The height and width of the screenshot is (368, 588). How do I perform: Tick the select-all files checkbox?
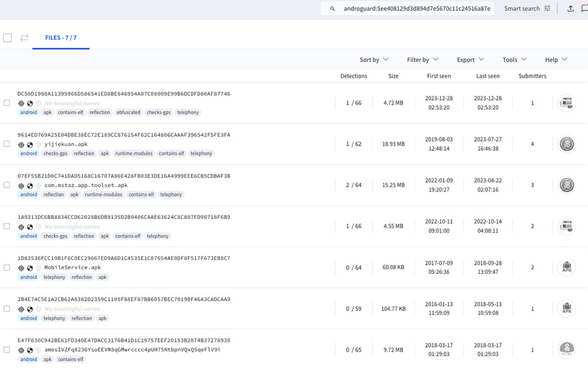pos(8,38)
